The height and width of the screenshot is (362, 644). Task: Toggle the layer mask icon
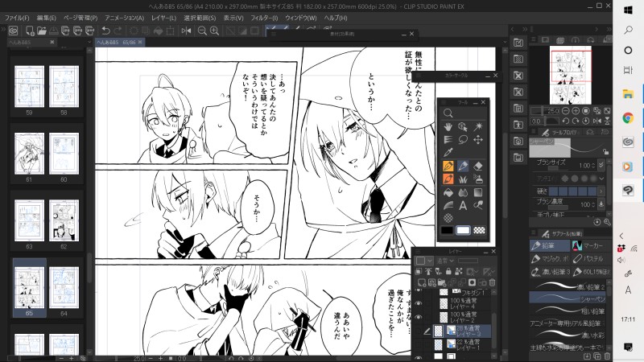(x=472, y=282)
